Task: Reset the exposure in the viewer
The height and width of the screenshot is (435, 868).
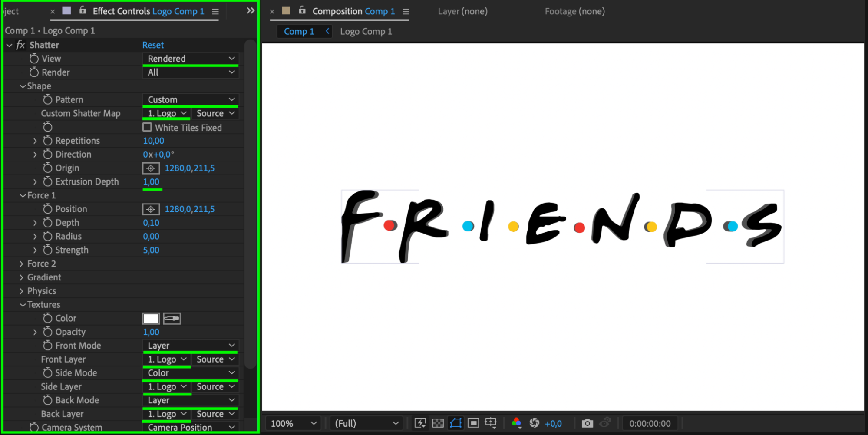Action: 535,423
